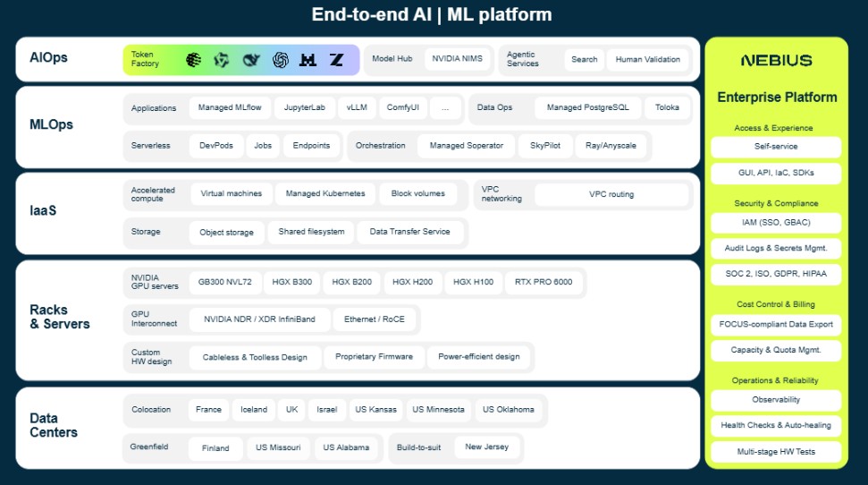868x485 pixels.
Task: Select RTX PRO 6000
Action: [544, 282]
